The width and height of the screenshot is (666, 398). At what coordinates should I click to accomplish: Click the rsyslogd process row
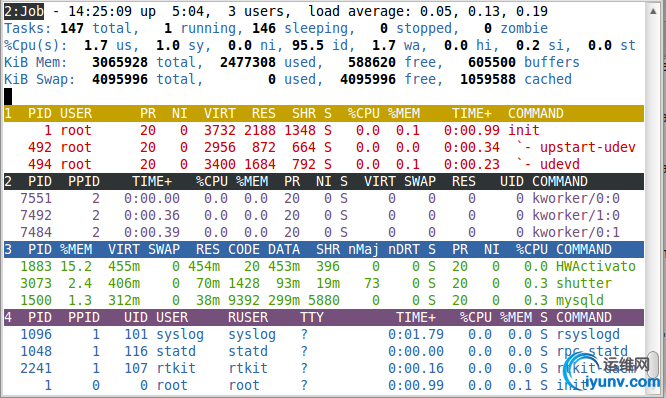pyautogui.click(x=324, y=334)
